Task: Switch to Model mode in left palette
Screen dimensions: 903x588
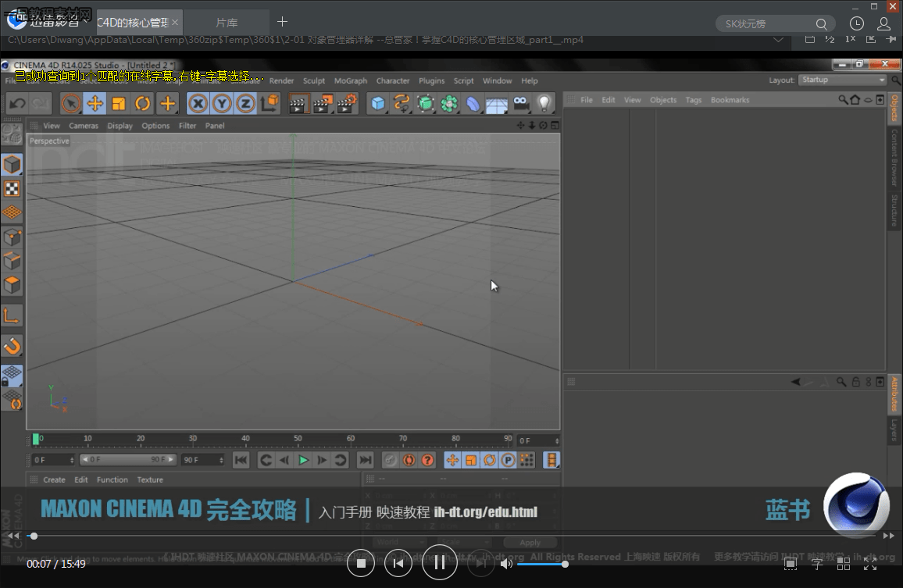Action: click(12, 165)
